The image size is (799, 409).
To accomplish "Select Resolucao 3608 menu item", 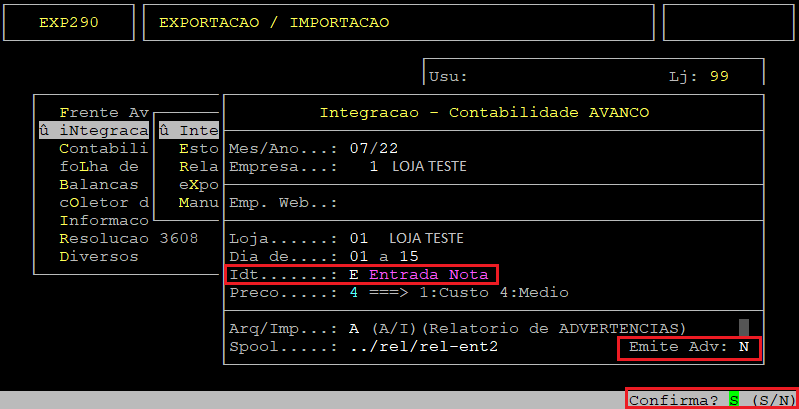I will (128, 238).
